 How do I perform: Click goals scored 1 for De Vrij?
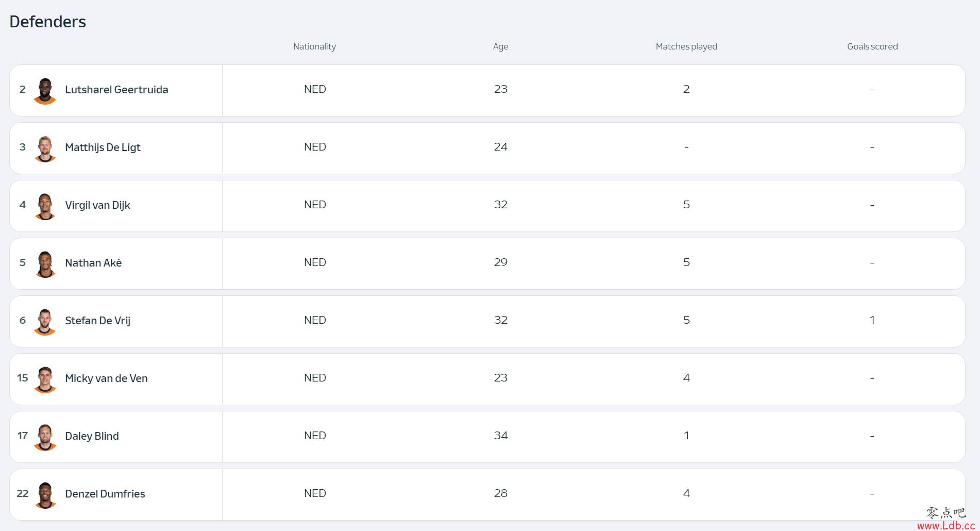[872, 320]
